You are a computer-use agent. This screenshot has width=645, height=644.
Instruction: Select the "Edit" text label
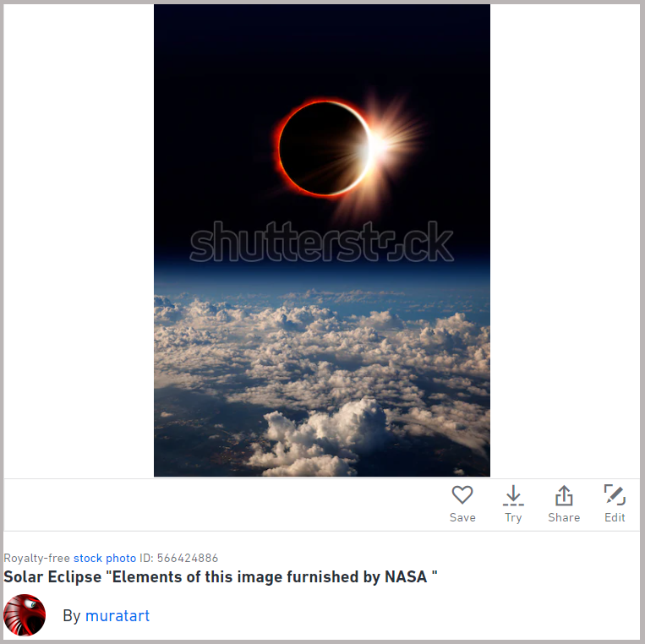615,517
